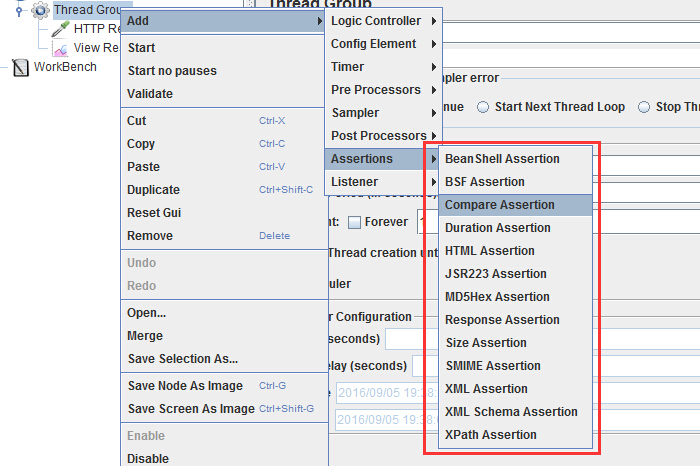Open the Timer submenu
The width and height of the screenshot is (700, 466).
click(x=383, y=67)
